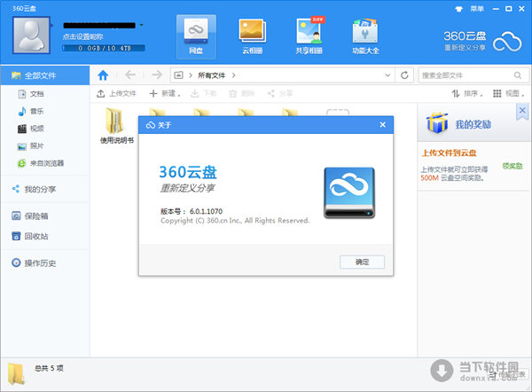Open the 排序 sort dropdown

[x=467, y=93]
